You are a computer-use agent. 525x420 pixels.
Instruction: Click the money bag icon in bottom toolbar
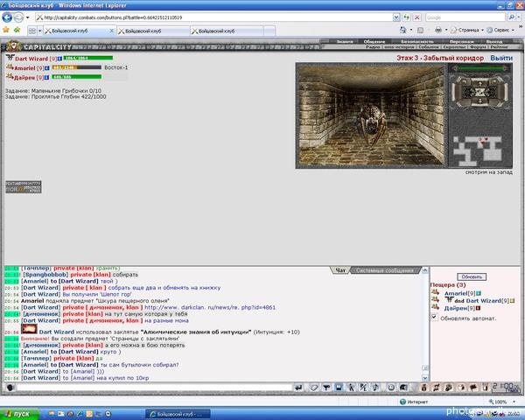coord(423,388)
